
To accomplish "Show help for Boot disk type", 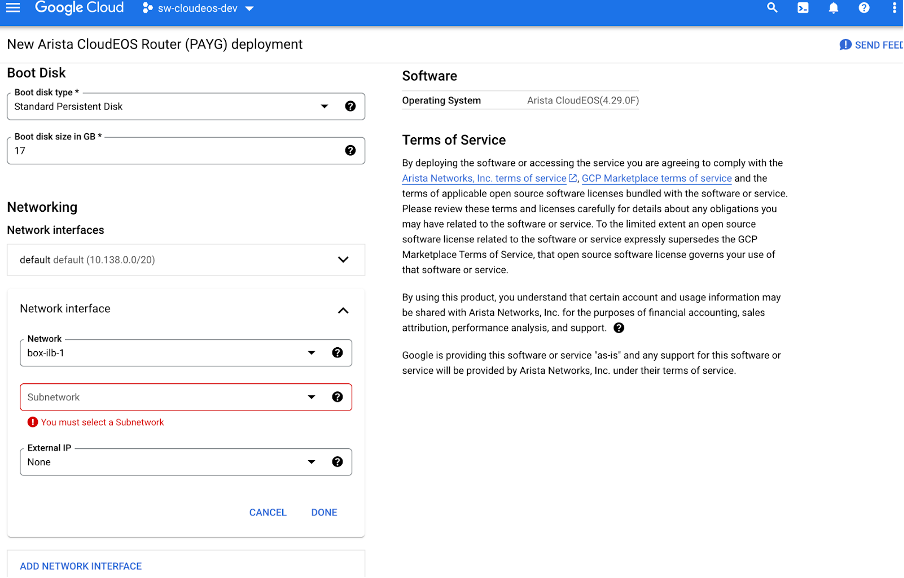I will 350,106.
